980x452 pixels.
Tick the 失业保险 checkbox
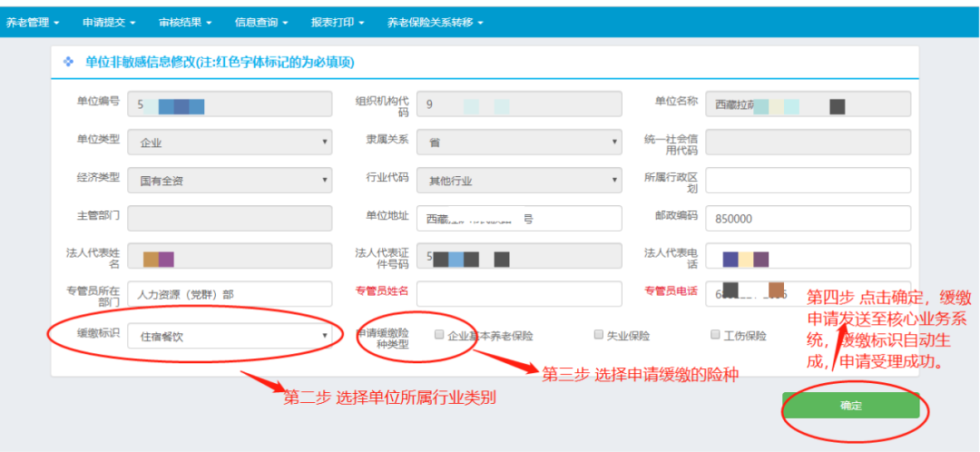click(599, 335)
